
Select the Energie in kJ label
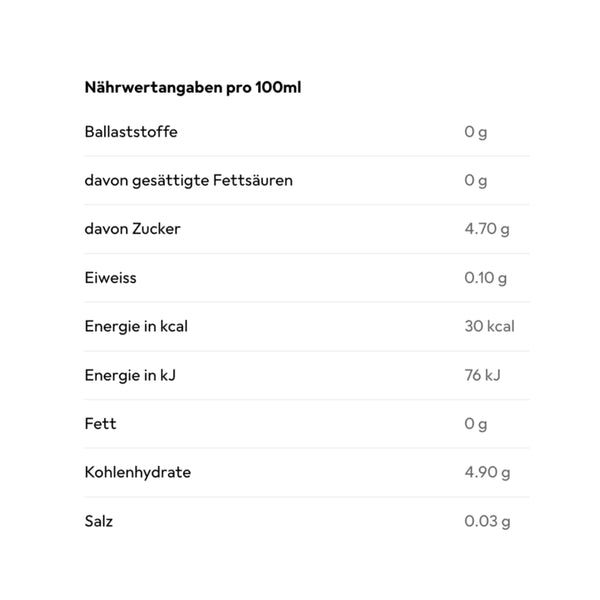(x=130, y=375)
